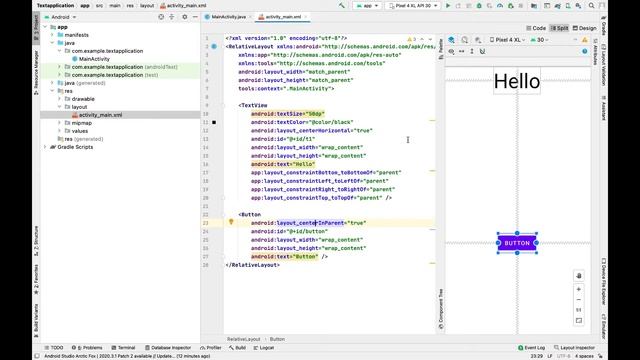640x360 pixels.
Task: Open the Android project view dropdown
Action: (60, 17)
